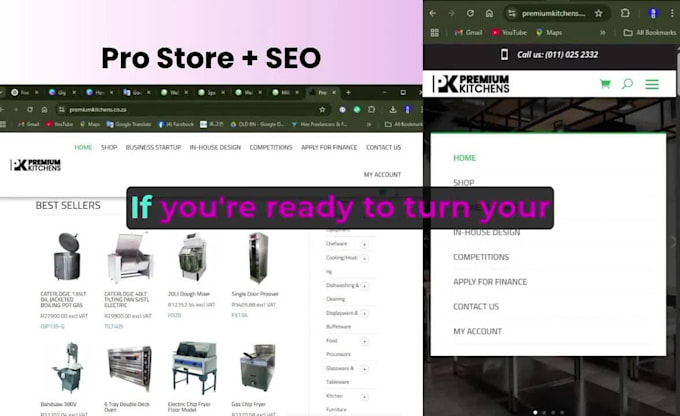Open the profile avatar in right browser
Image resolution: width=680 pixels, height=416 pixels.
(653, 13)
